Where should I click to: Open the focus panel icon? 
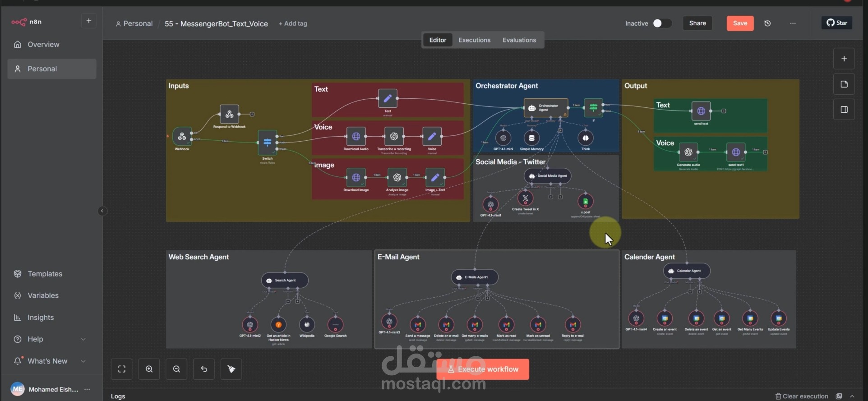tap(844, 110)
